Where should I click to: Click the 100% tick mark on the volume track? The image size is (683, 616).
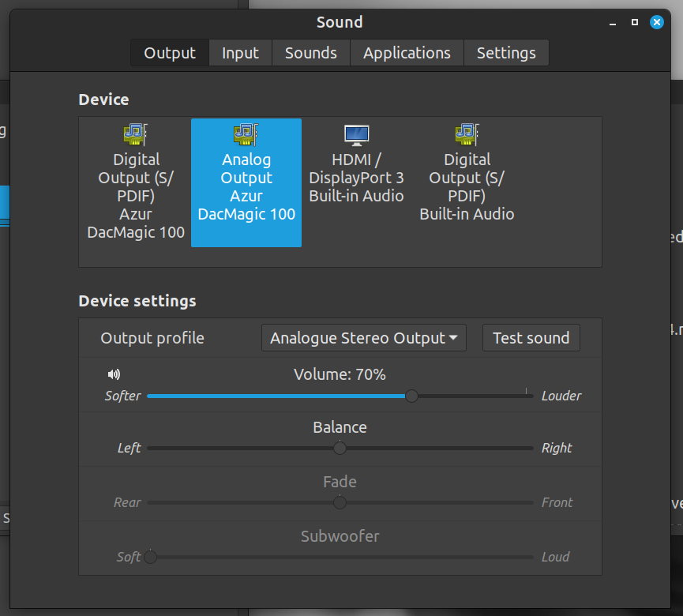point(526,391)
